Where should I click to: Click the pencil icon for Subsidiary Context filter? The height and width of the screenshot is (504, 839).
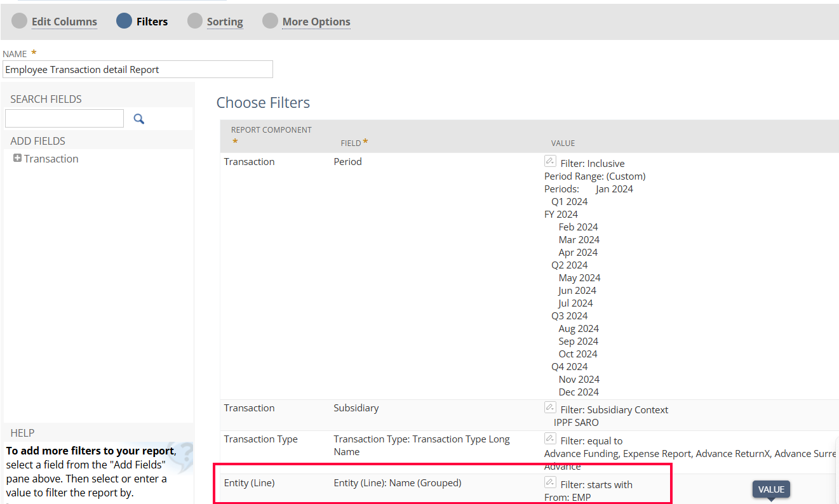550,408
